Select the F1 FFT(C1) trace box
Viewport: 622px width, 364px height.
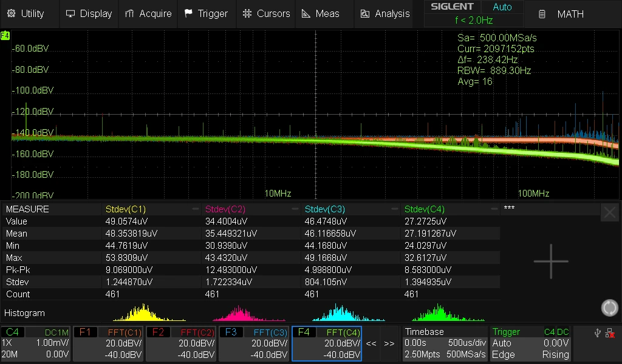[x=108, y=343]
